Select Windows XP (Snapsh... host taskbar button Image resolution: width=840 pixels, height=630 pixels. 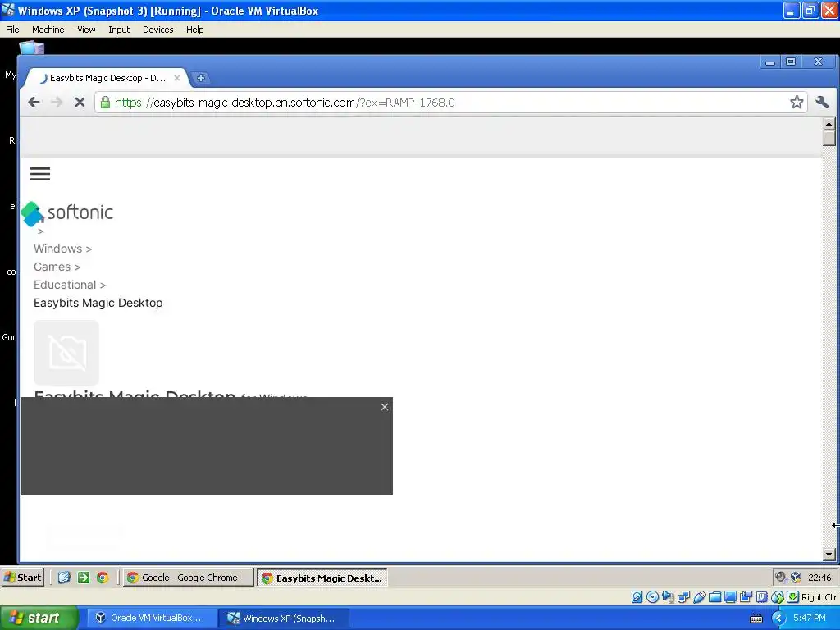point(285,619)
